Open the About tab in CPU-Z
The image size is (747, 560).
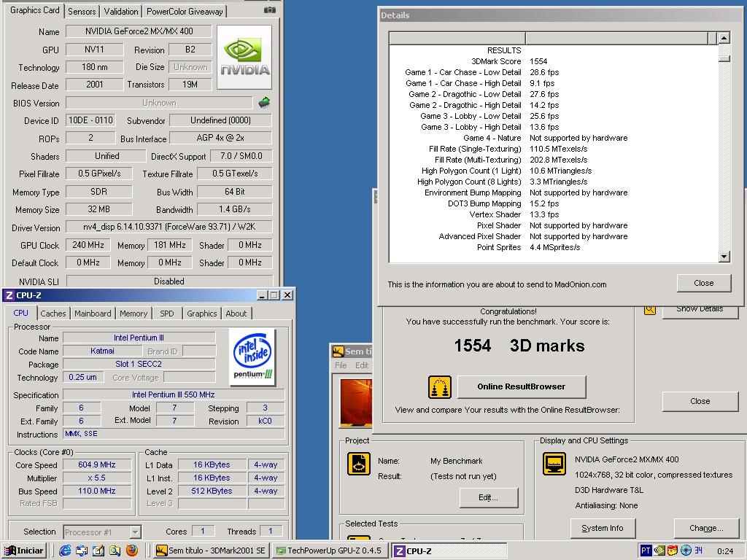[236, 314]
